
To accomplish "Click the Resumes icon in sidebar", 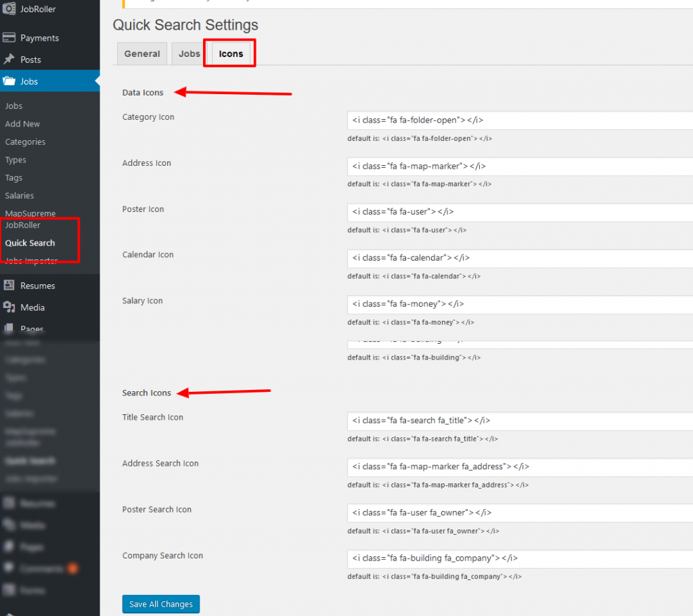I will tap(9, 285).
